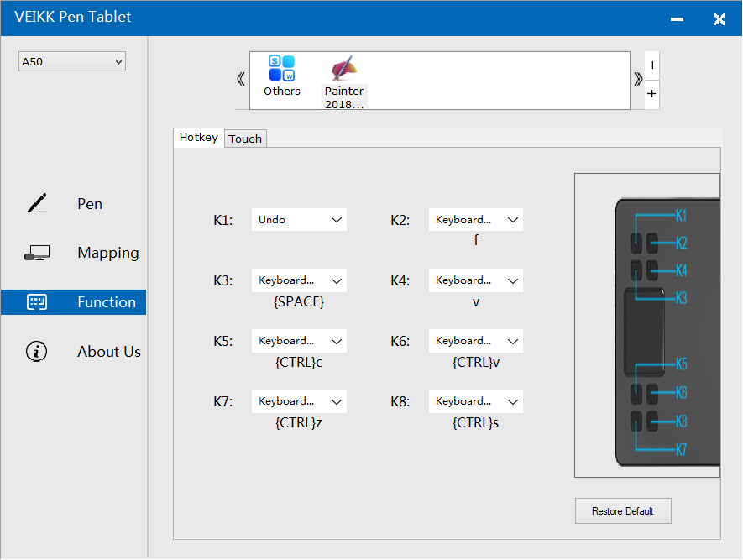Viewport: 743px width, 560px height.
Task: Click the Function keyboard icon
Action: click(37, 302)
